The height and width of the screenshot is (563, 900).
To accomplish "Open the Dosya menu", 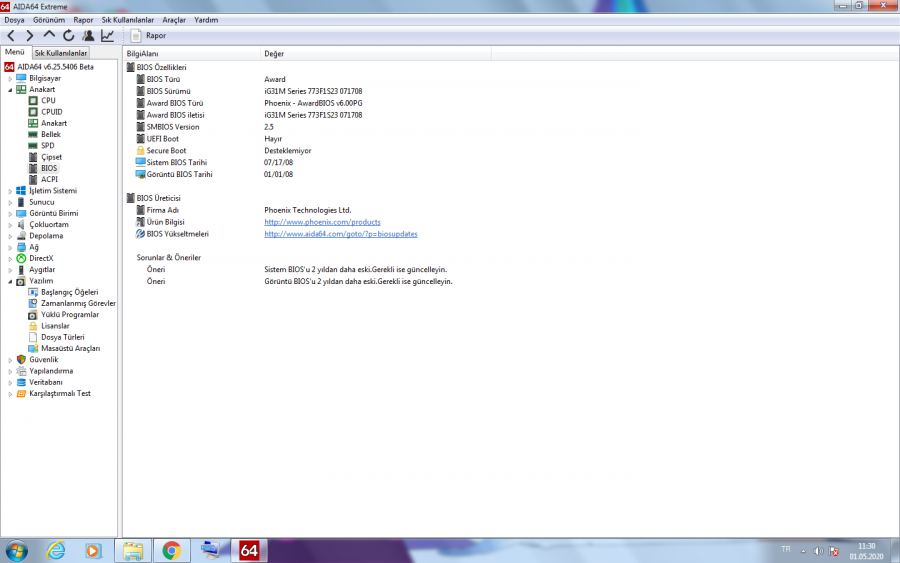I will (x=14, y=20).
